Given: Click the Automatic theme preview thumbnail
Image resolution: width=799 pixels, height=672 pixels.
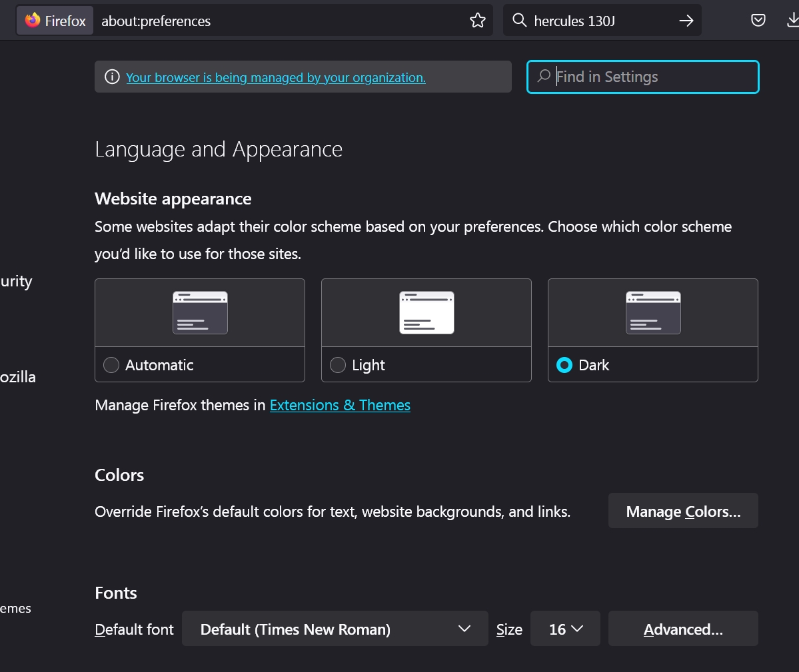Looking at the screenshot, I should pos(201,312).
